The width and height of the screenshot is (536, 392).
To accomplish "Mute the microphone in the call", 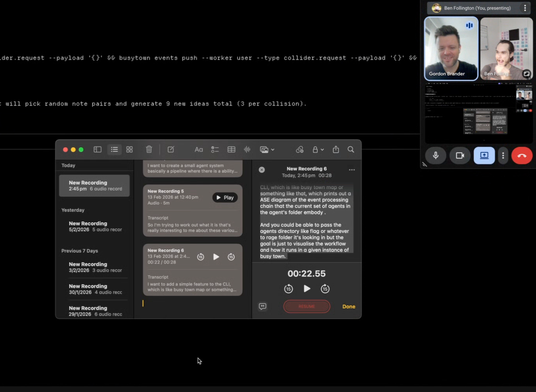I will (435, 156).
